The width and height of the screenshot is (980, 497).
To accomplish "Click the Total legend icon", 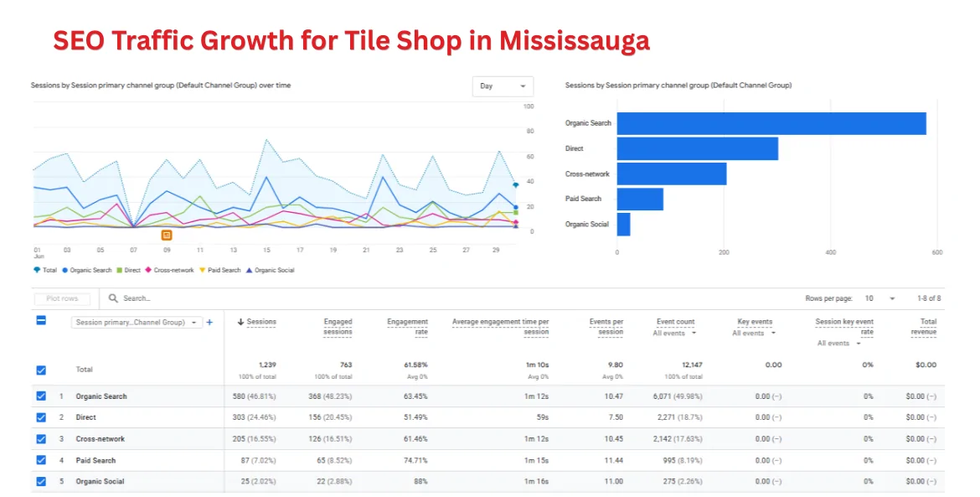I will pos(37,270).
